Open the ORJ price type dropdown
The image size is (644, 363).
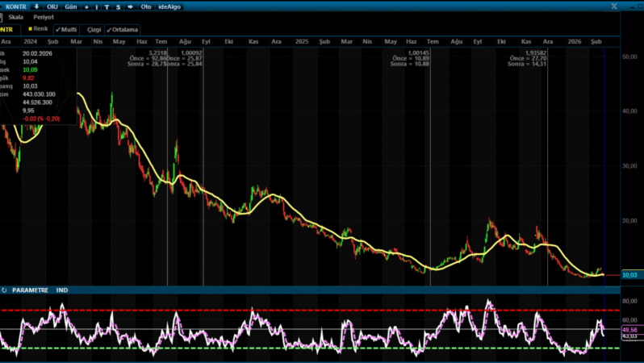(52, 6)
